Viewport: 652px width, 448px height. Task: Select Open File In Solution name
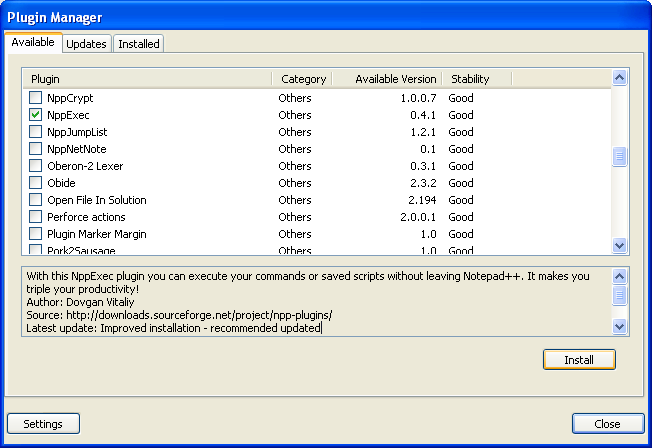(97, 200)
